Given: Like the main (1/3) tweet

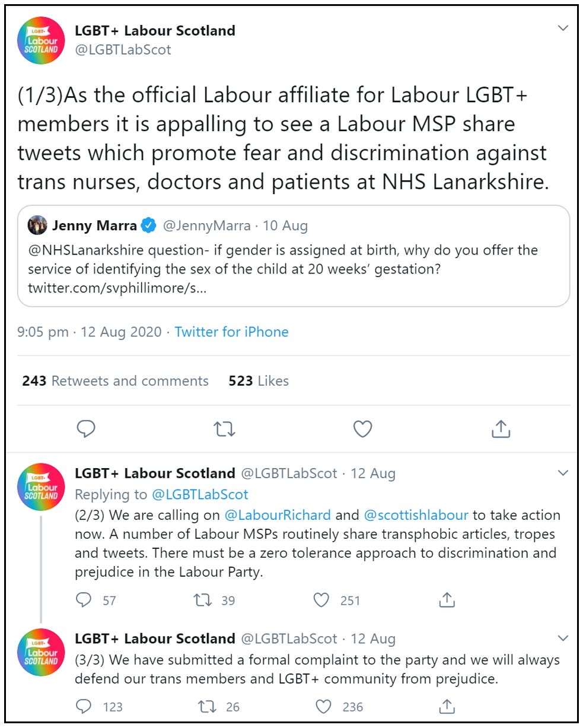Looking at the screenshot, I should point(362,428).
